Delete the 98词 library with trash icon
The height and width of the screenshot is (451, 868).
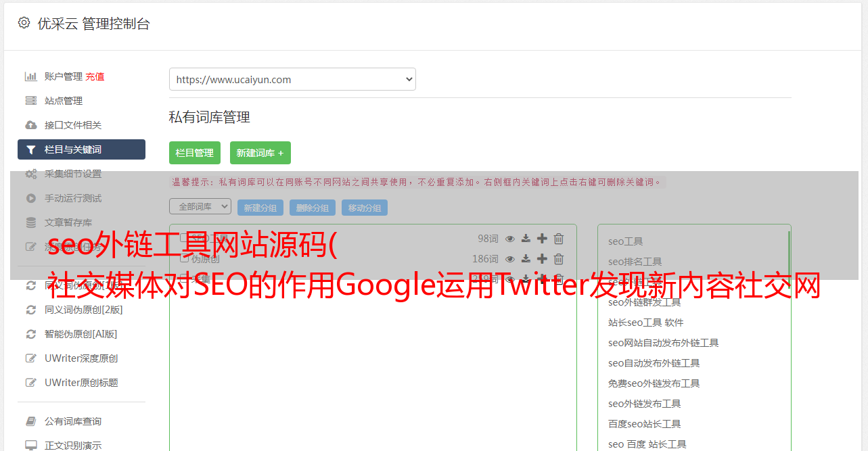tap(559, 239)
